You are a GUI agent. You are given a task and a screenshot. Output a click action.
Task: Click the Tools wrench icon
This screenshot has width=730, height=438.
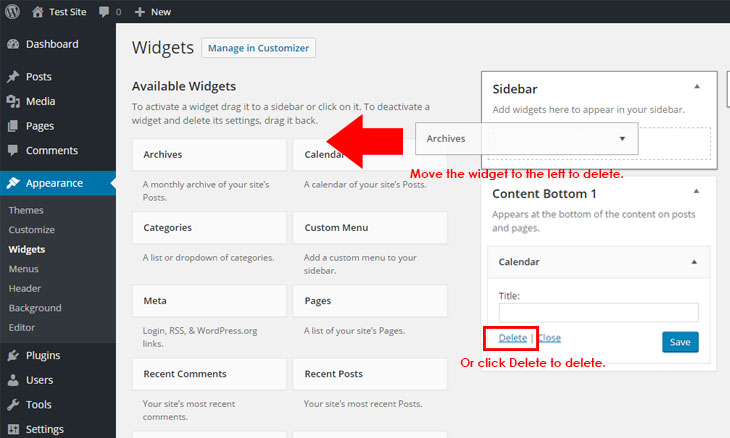point(14,404)
